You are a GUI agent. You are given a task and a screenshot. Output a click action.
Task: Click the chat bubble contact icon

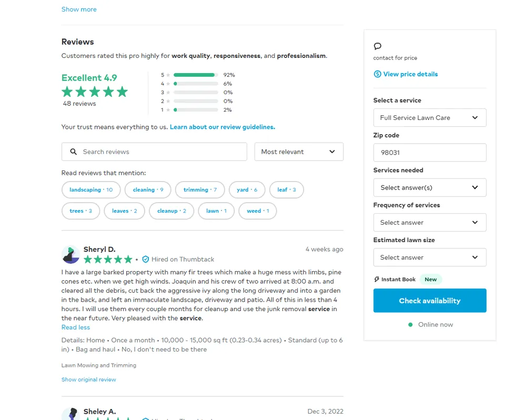pyautogui.click(x=377, y=46)
